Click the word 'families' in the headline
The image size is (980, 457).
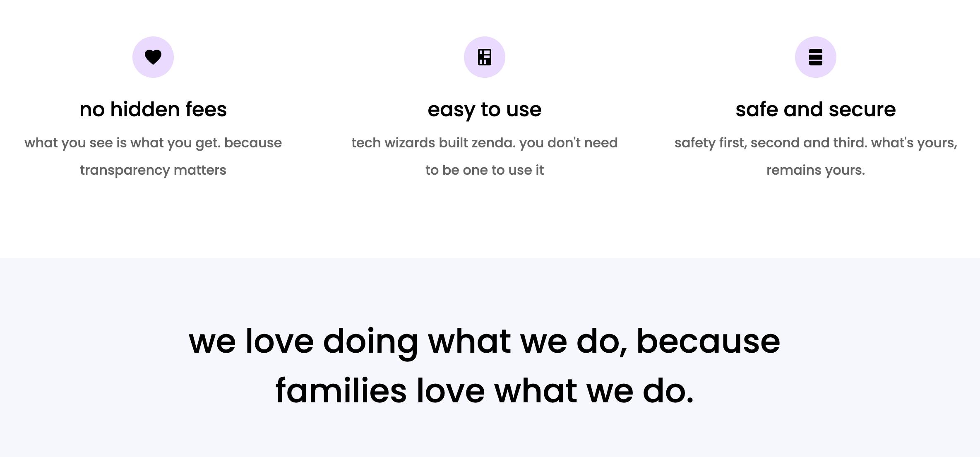341,391
